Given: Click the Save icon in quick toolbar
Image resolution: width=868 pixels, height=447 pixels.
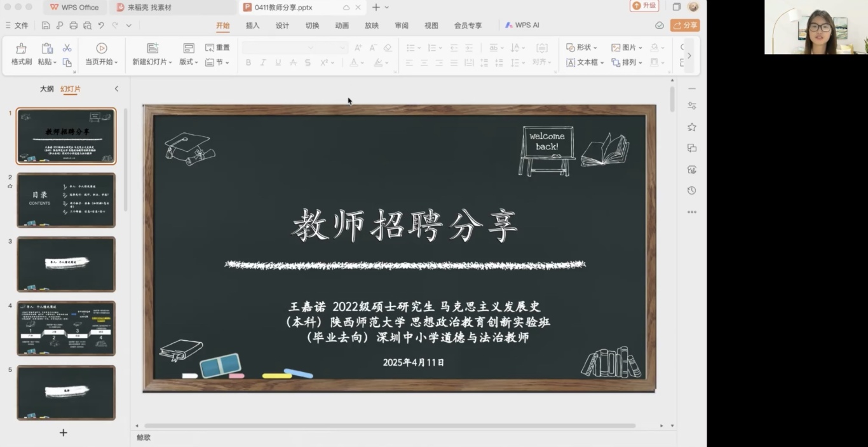Looking at the screenshot, I should click(46, 25).
